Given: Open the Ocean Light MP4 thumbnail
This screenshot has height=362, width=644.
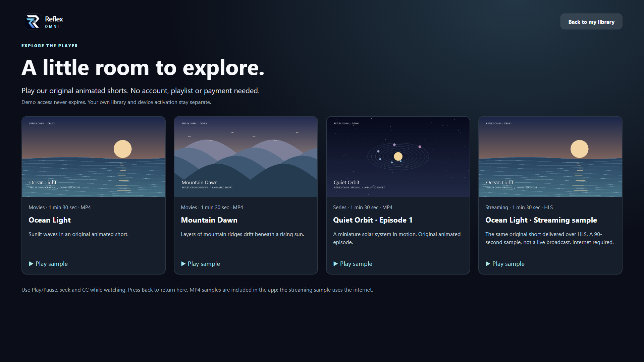Looking at the screenshot, I should 94,157.
